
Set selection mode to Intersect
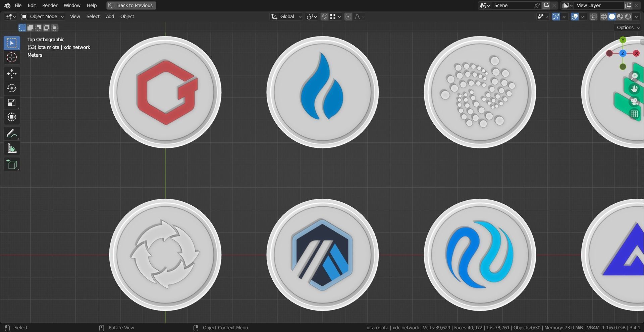(x=54, y=27)
